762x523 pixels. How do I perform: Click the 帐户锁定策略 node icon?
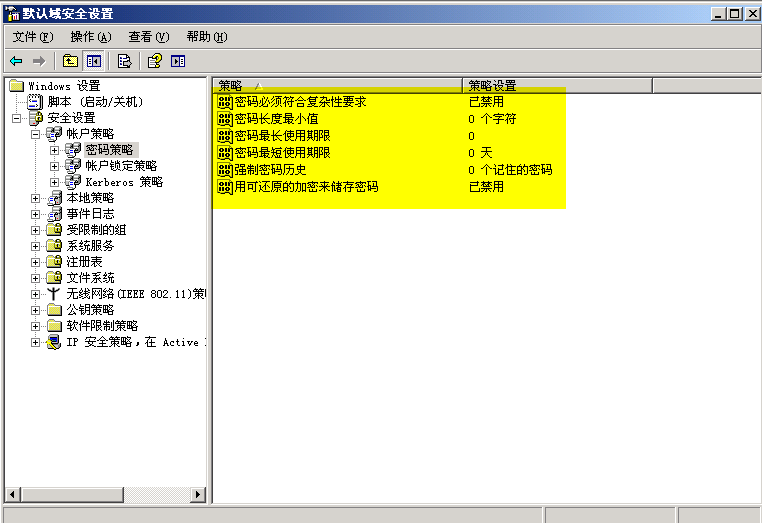point(73,166)
